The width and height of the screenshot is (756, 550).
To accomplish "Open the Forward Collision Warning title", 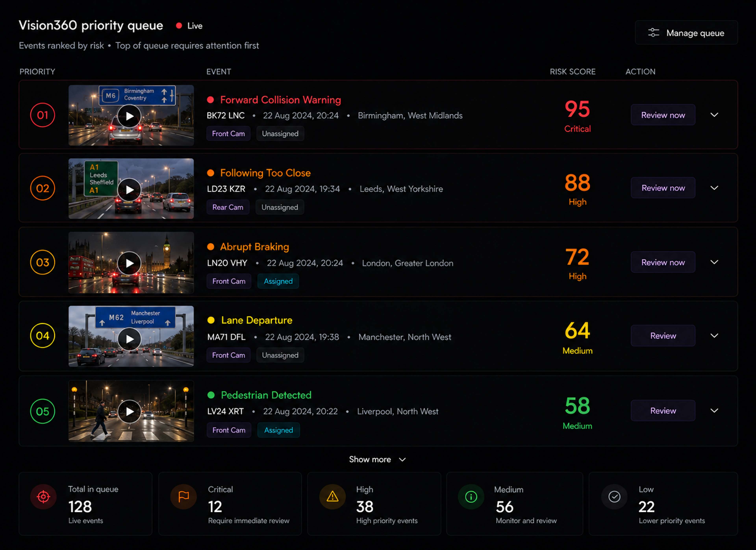I will 280,100.
